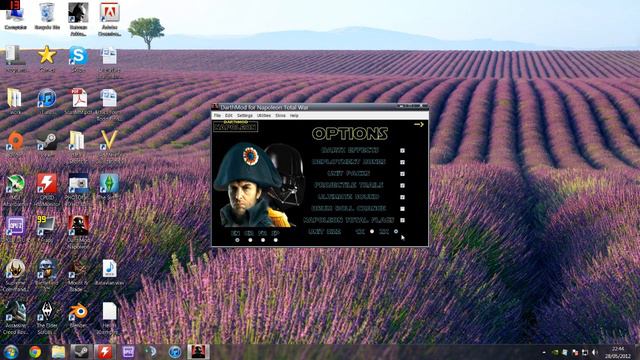Toggle the Projectile Trails checkbox

[402, 185]
